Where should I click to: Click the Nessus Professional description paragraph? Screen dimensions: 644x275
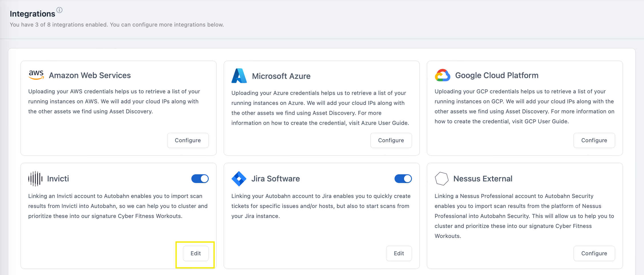pyautogui.click(x=524, y=216)
